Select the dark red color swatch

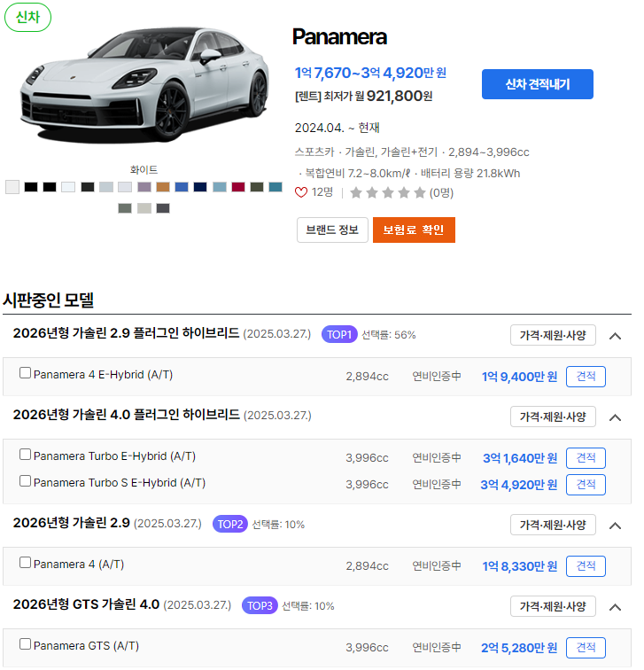238,187
